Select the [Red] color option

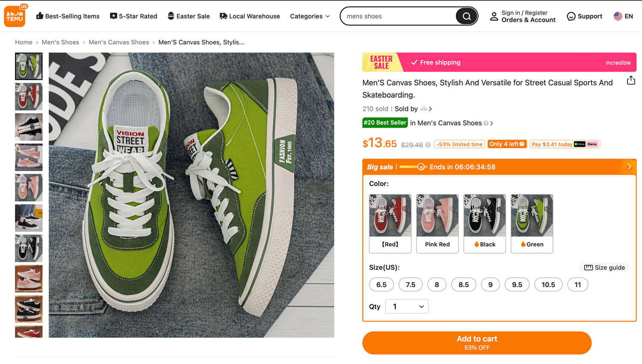(x=390, y=224)
